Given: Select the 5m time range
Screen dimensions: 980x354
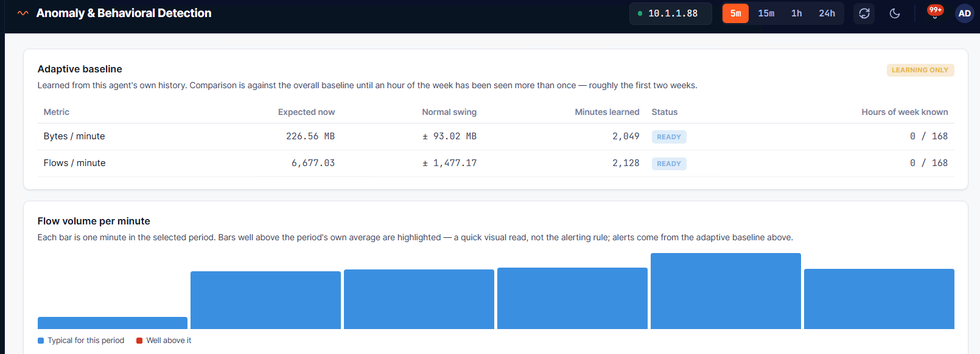Looking at the screenshot, I should click(x=735, y=13).
